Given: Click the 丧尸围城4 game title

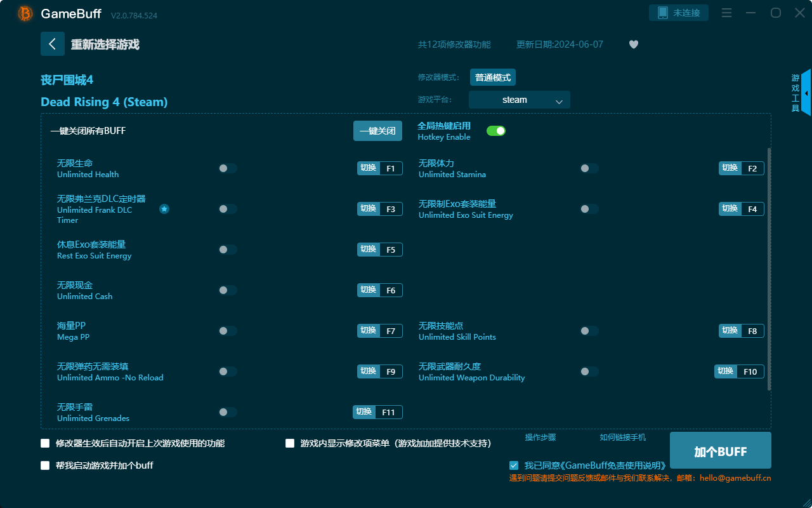Looking at the screenshot, I should pos(67,80).
